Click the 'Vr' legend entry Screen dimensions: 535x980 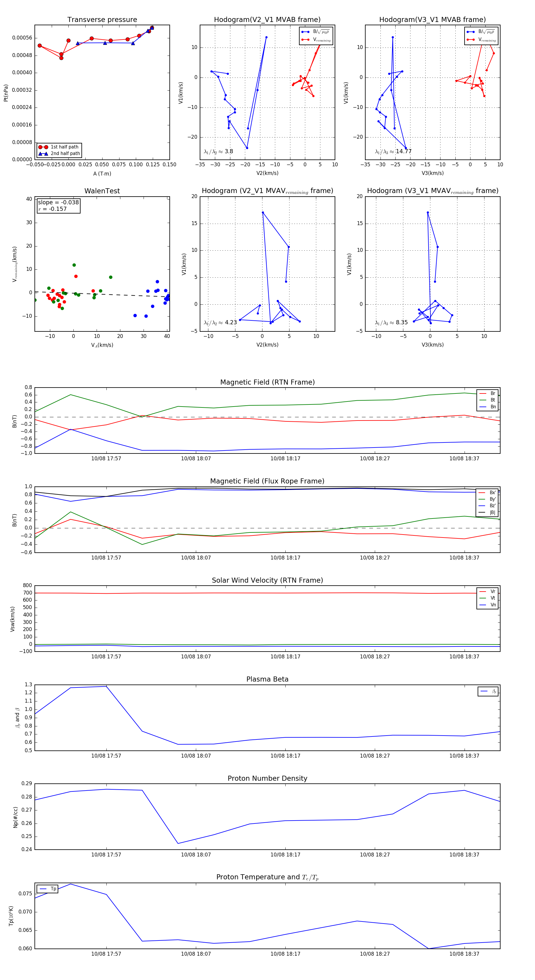click(x=487, y=591)
